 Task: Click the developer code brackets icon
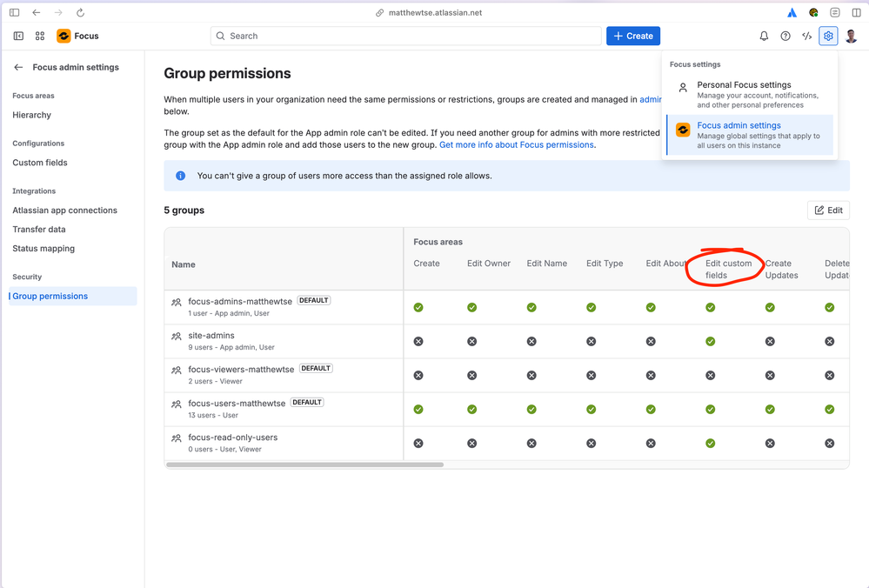click(x=807, y=36)
